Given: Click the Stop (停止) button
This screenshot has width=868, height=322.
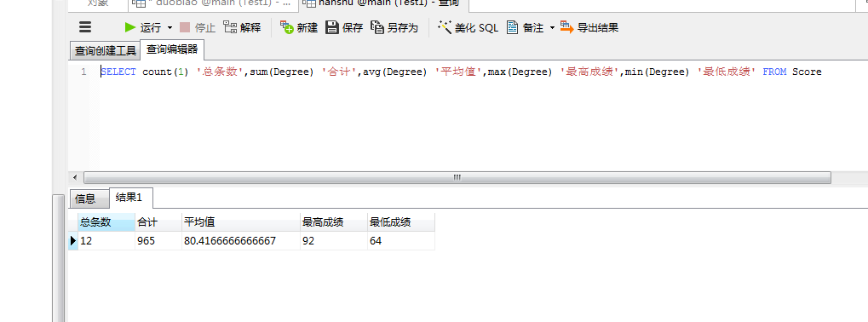Looking at the screenshot, I should click(x=198, y=27).
